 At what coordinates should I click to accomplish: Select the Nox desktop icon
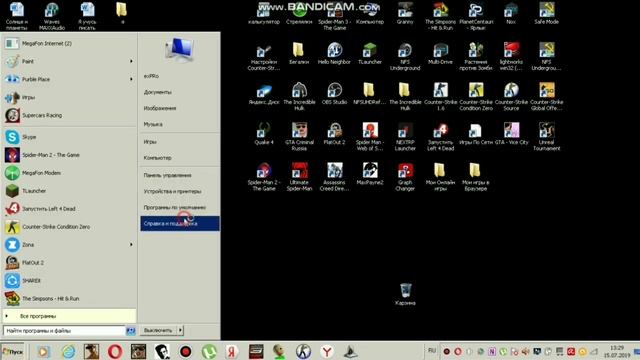pos(511,13)
